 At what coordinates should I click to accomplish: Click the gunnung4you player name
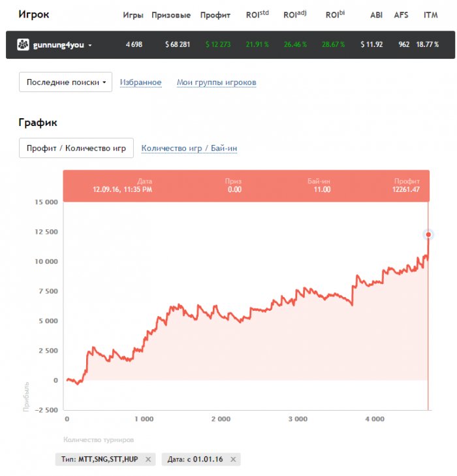pos(58,45)
